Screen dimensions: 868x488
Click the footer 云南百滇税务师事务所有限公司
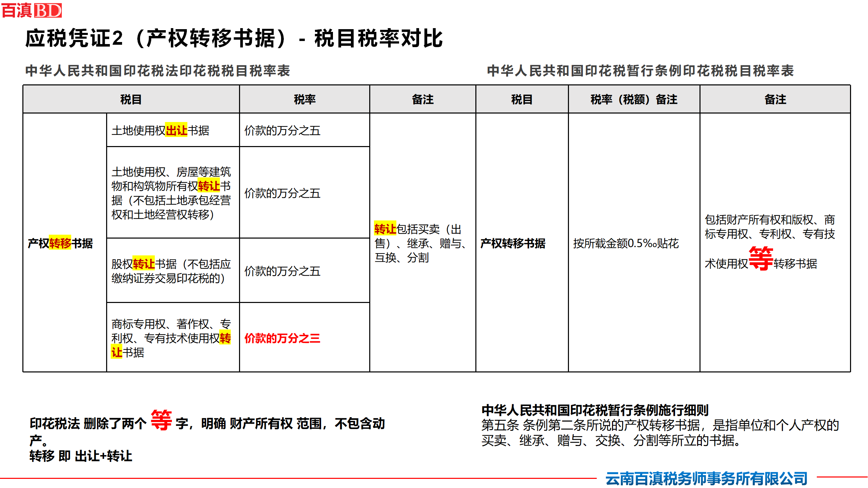point(707,479)
